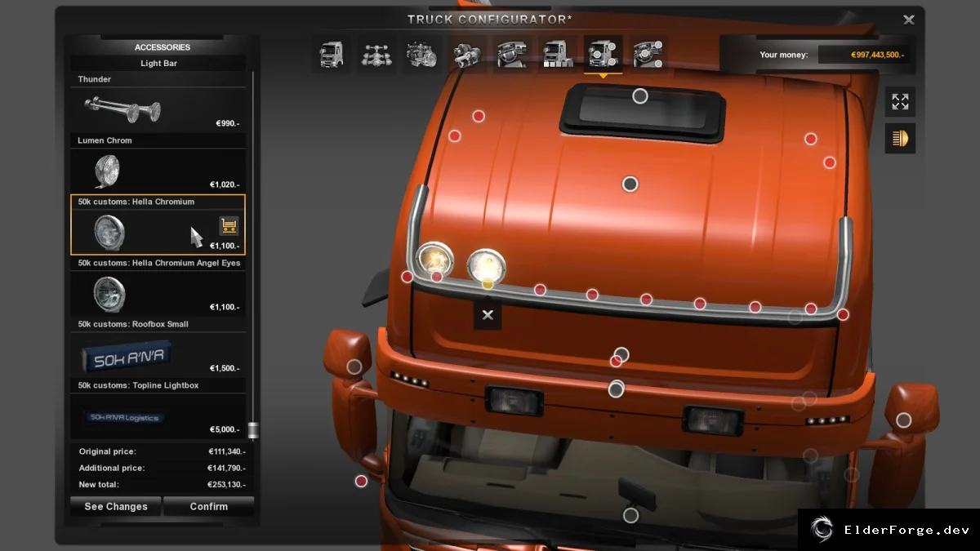Toggle the truck headlights preview button
Viewport: 980px width, 551px height.
point(900,138)
